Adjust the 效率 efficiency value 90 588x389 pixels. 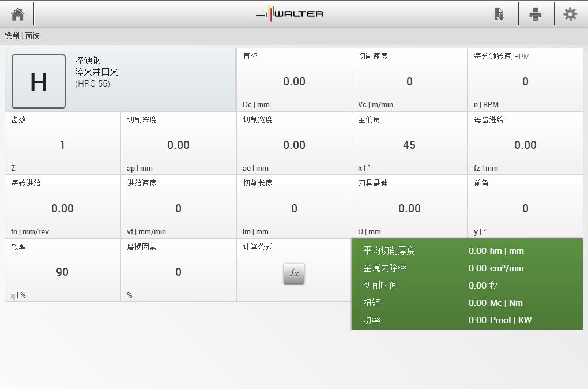pos(62,272)
